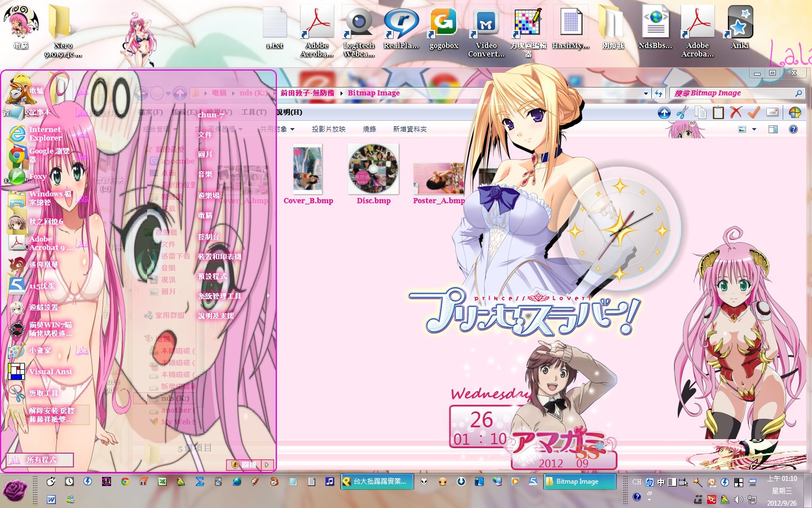Viewport: 812px width, 508px height.
Task: Open the NdsBbs desktop shortcut
Action: coord(655,28)
